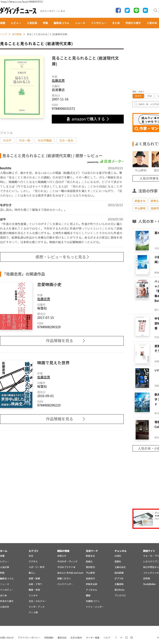Click the お問い合わせ footer link

click(x=7, y=638)
